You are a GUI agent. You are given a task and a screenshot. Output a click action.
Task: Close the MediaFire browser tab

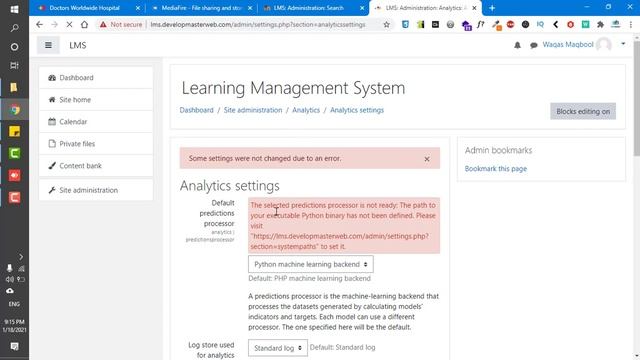point(250,8)
